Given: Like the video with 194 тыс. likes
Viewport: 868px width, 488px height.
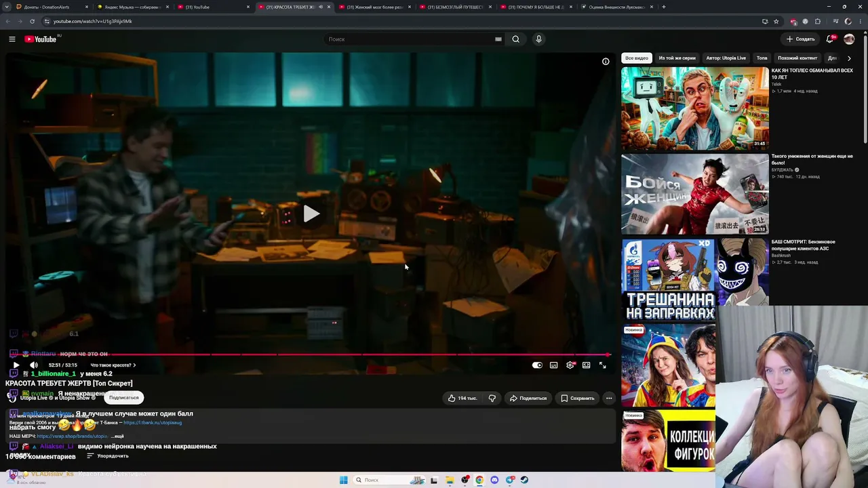Looking at the screenshot, I should point(462,399).
